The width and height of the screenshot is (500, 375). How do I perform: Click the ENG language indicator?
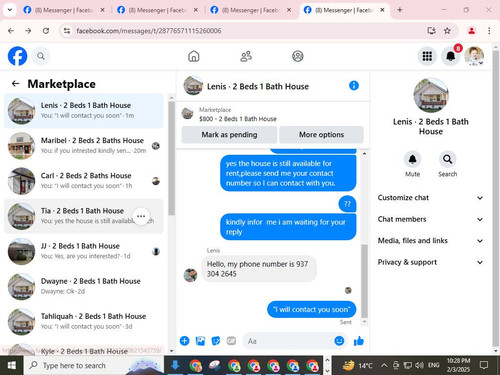(x=433, y=365)
